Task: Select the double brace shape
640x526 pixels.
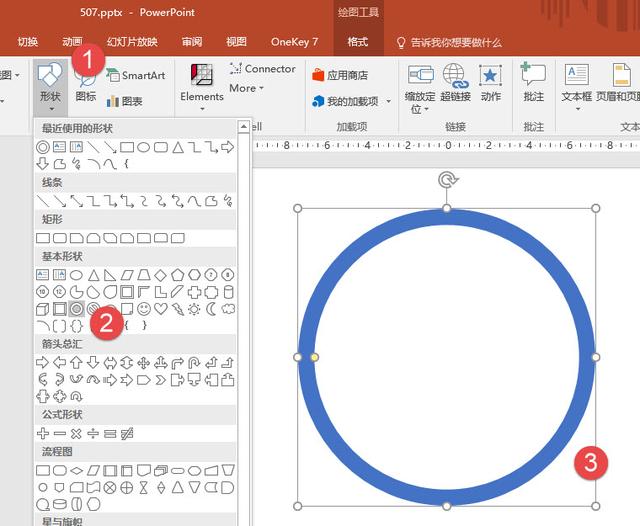Action: pyautogui.click(x=76, y=326)
